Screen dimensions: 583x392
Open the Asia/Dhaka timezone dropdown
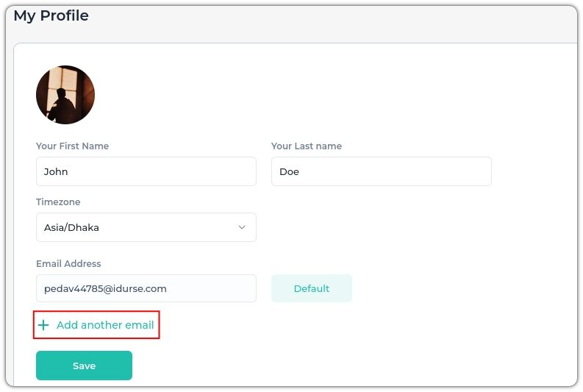pos(146,227)
